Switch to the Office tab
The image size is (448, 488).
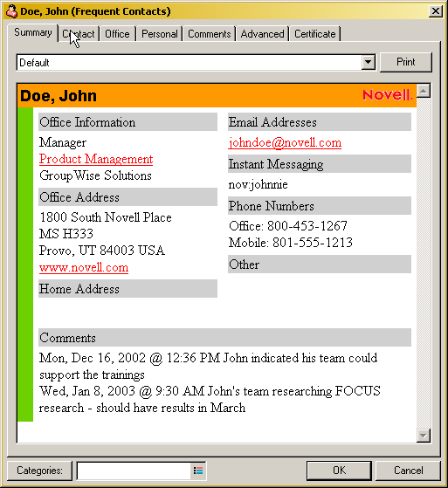(117, 34)
